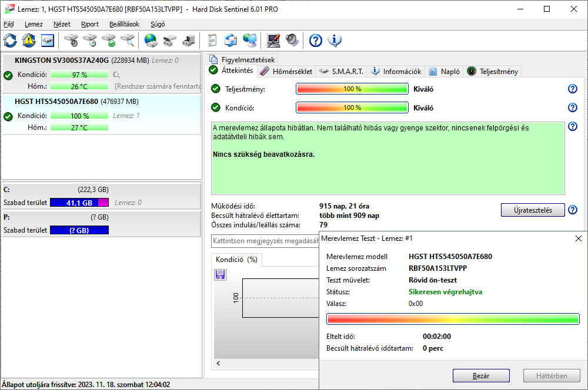Click green check icon of HGST disk
Image resolution: width=588 pixels, height=390 pixels.
8,116
